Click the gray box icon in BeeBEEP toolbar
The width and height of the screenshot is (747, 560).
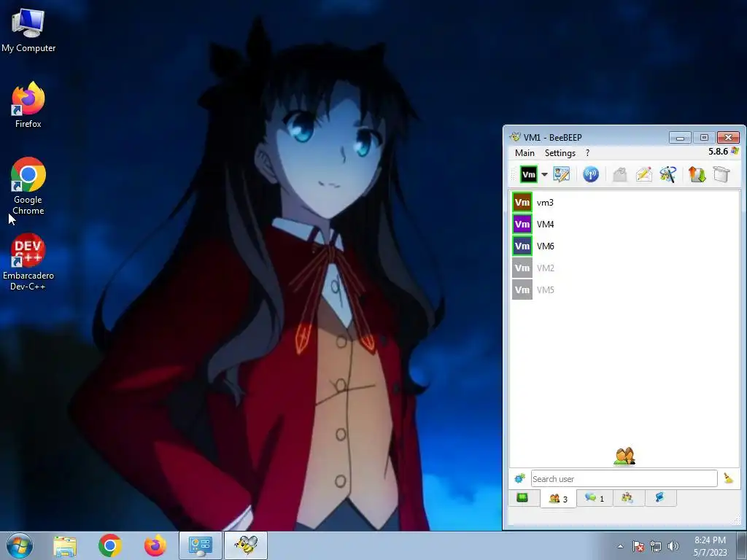point(721,174)
